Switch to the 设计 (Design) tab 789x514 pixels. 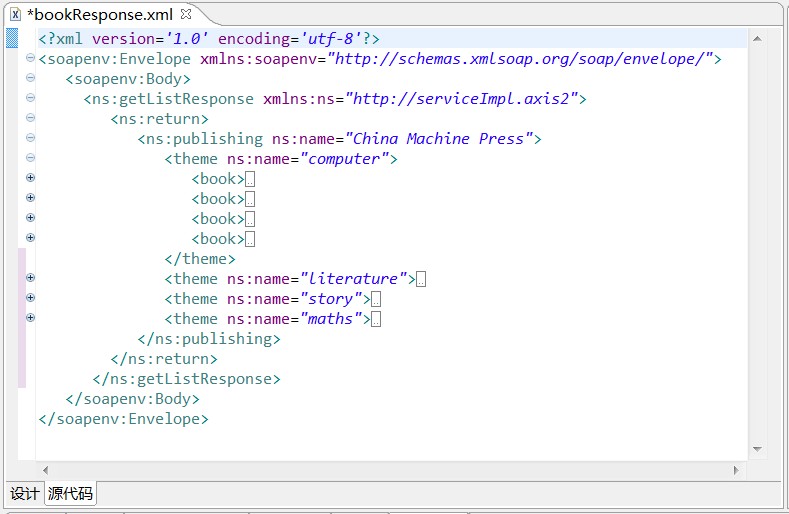(24, 493)
